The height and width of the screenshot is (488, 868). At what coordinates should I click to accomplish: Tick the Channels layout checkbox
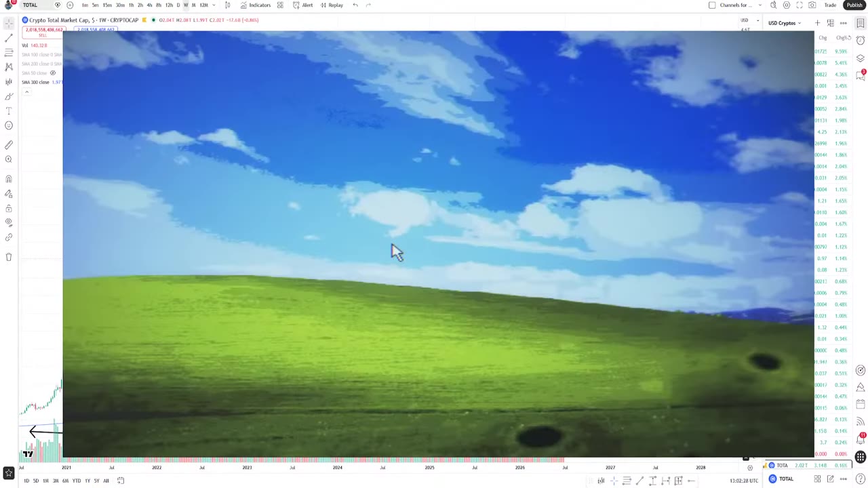[x=712, y=5]
